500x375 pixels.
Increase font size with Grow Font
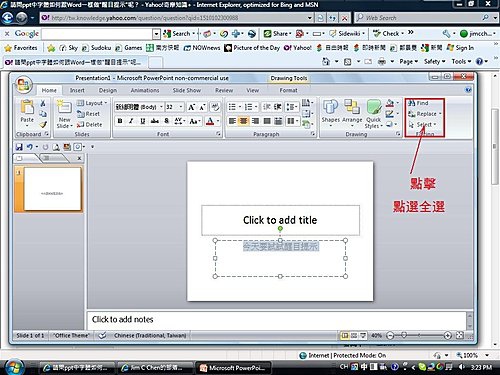[191, 107]
